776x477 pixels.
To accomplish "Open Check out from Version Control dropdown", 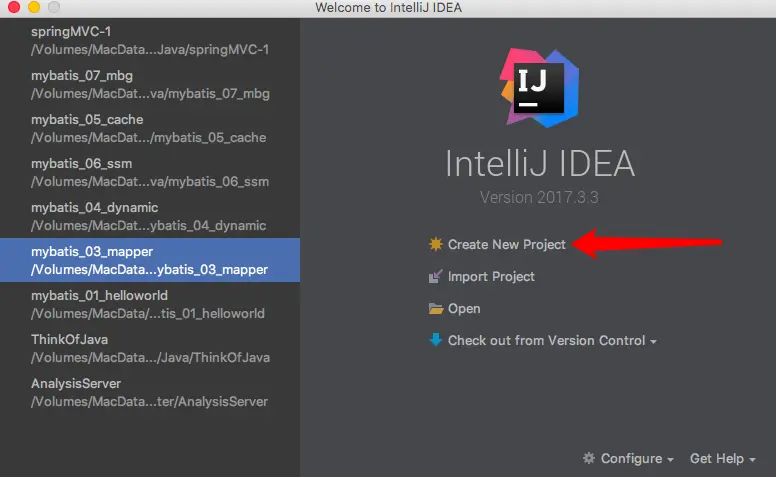I will [x=552, y=340].
